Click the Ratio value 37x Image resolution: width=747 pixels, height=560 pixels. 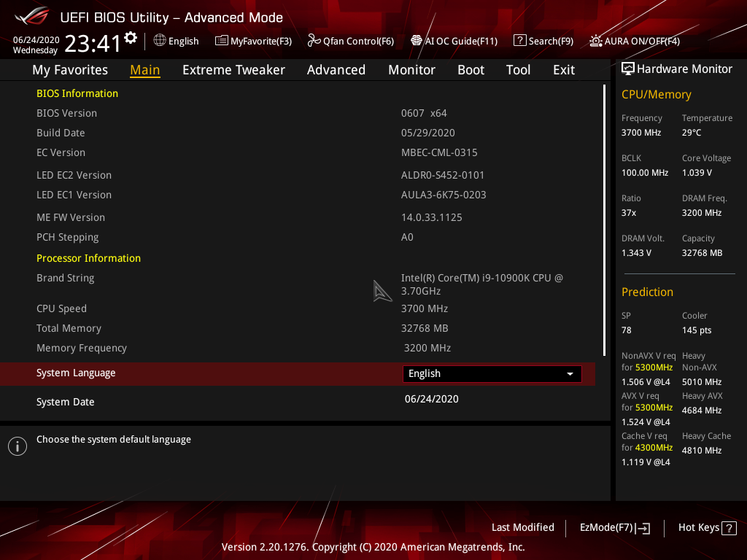[628, 212]
